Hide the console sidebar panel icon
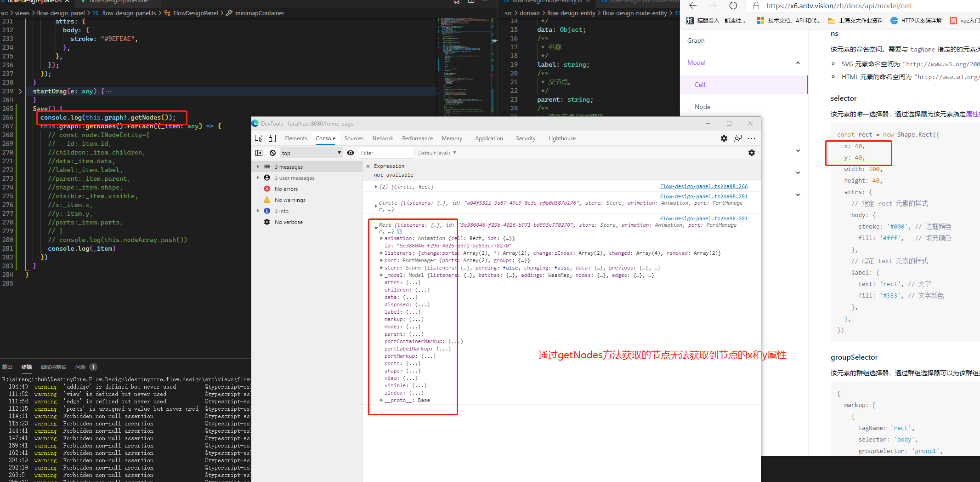The image size is (980, 482). pyautogui.click(x=259, y=153)
